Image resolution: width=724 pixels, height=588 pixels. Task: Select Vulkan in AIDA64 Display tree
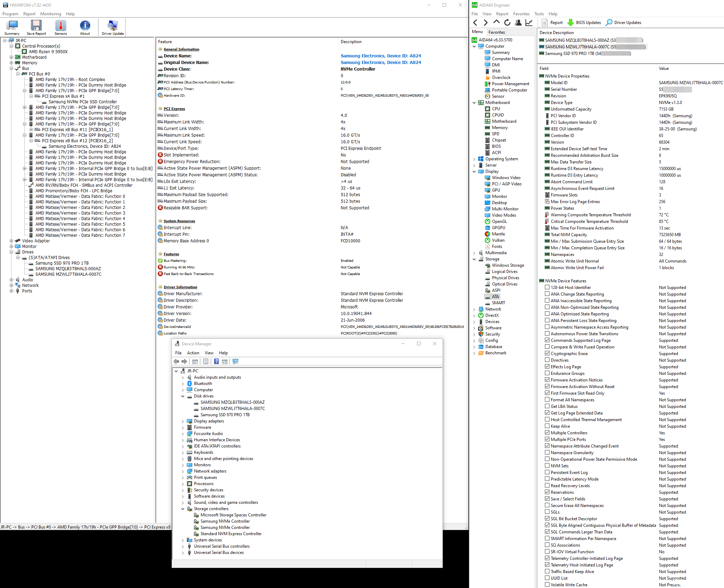point(498,240)
